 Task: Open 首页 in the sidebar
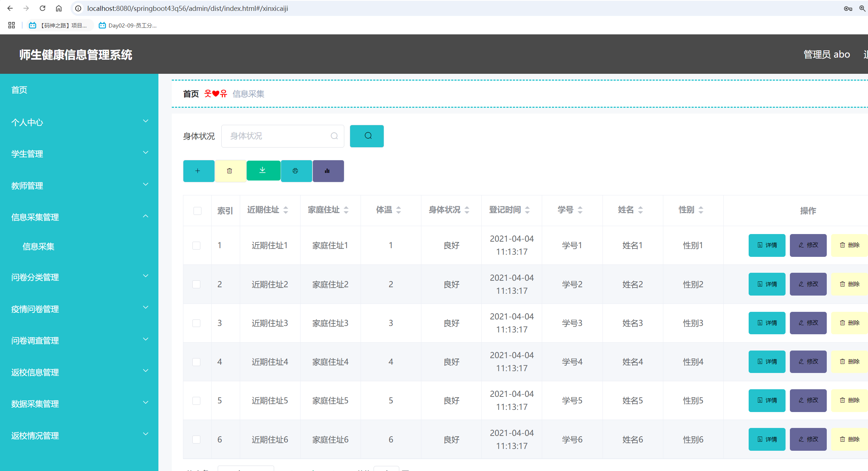[x=19, y=90]
